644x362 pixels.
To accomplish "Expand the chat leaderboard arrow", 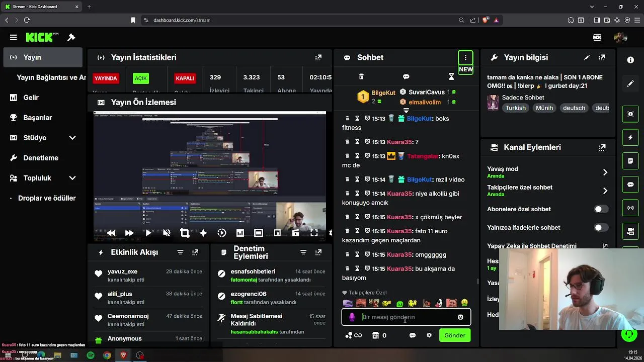I will pos(406,110).
